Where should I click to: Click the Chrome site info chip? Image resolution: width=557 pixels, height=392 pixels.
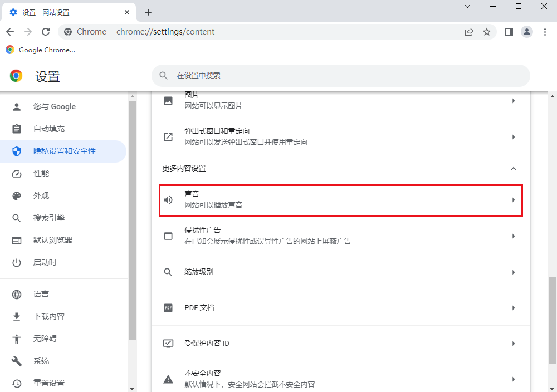[85, 32]
